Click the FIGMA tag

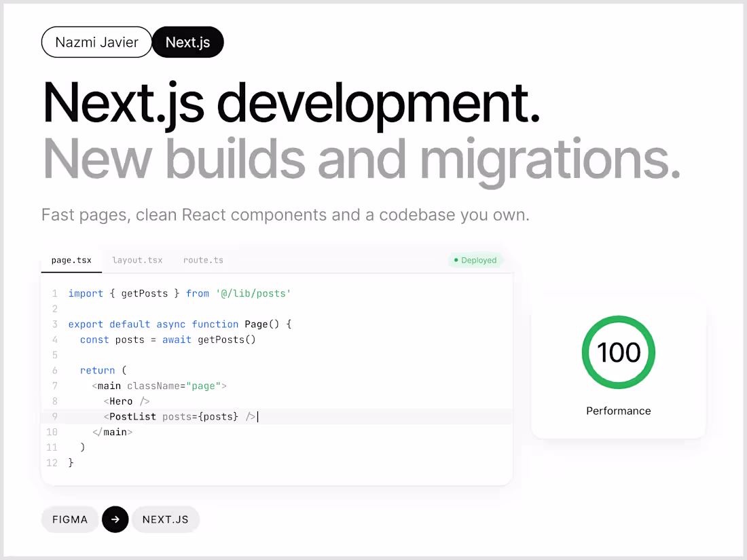tap(70, 519)
